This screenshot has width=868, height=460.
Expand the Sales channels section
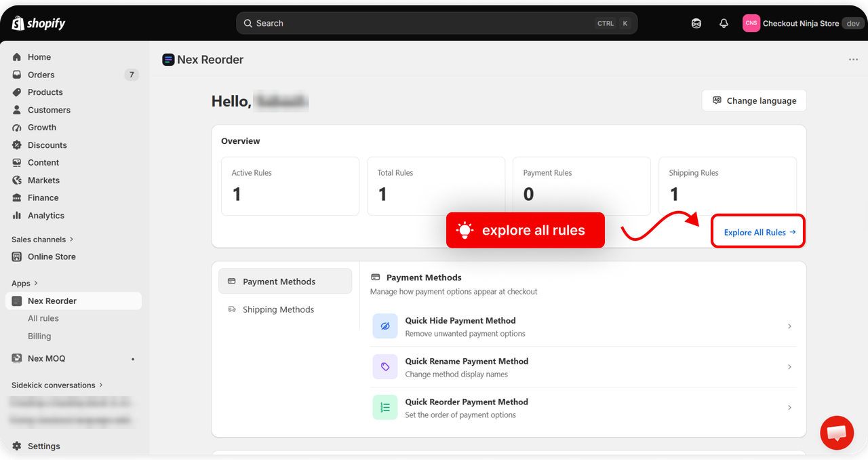pos(43,239)
